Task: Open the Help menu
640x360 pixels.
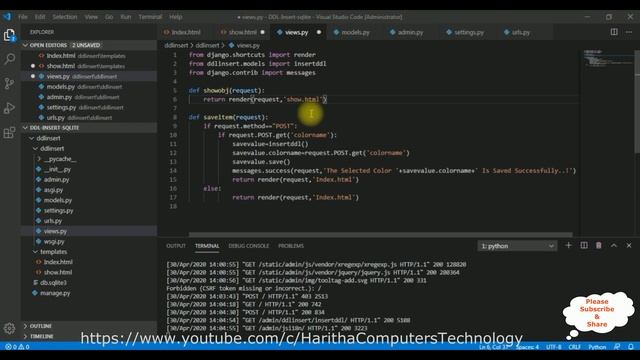Action: click(176, 17)
